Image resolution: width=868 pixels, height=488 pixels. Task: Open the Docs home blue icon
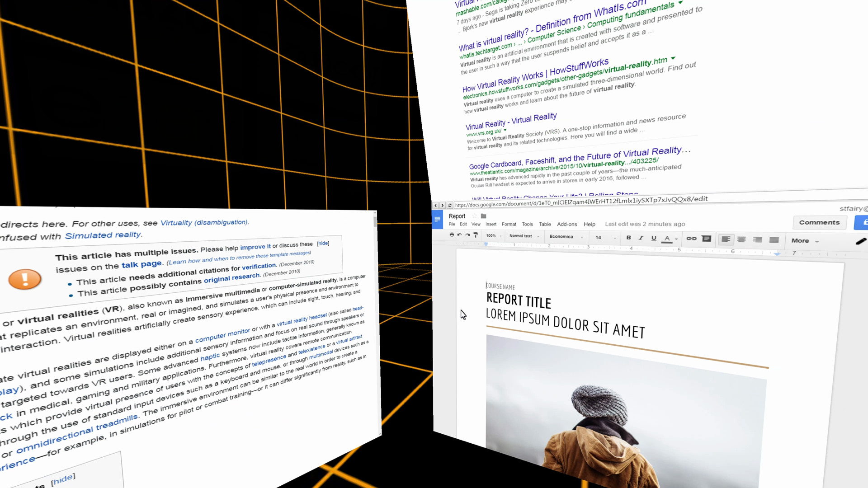click(x=437, y=219)
